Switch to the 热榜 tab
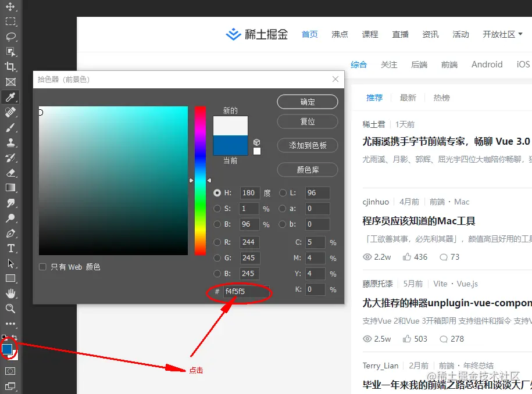This screenshot has width=532, height=394. pos(441,98)
